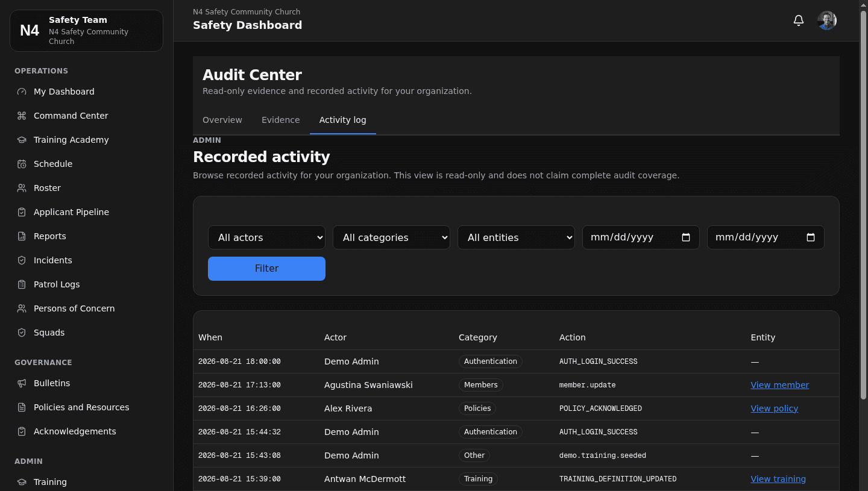Switch to the Evidence tab
The height and width of the screenshot is (491, 868).
point(281,120)
